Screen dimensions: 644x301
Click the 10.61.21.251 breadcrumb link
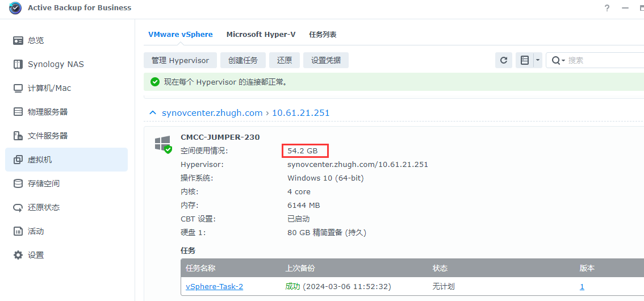tap(300, 112)
